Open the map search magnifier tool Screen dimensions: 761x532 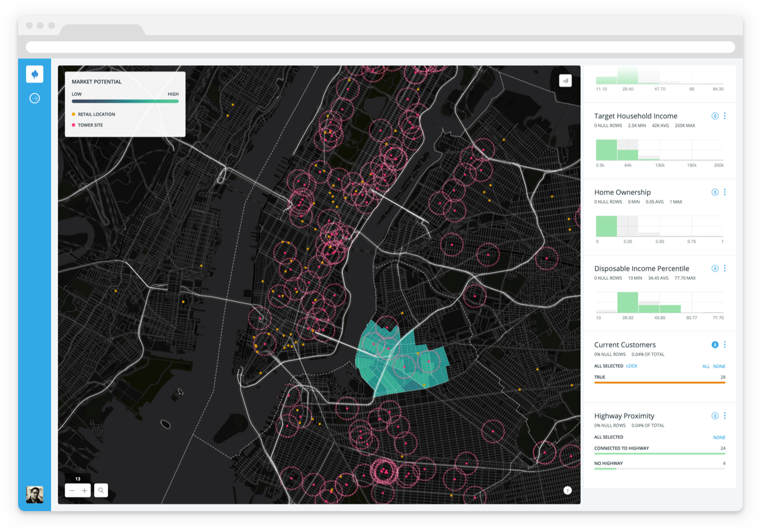tap(101, 490)
